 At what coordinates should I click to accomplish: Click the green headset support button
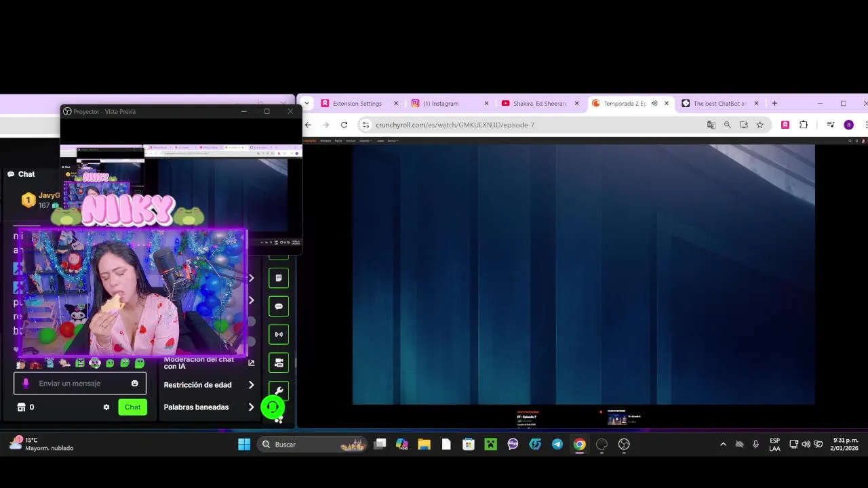tap(273, 407)
